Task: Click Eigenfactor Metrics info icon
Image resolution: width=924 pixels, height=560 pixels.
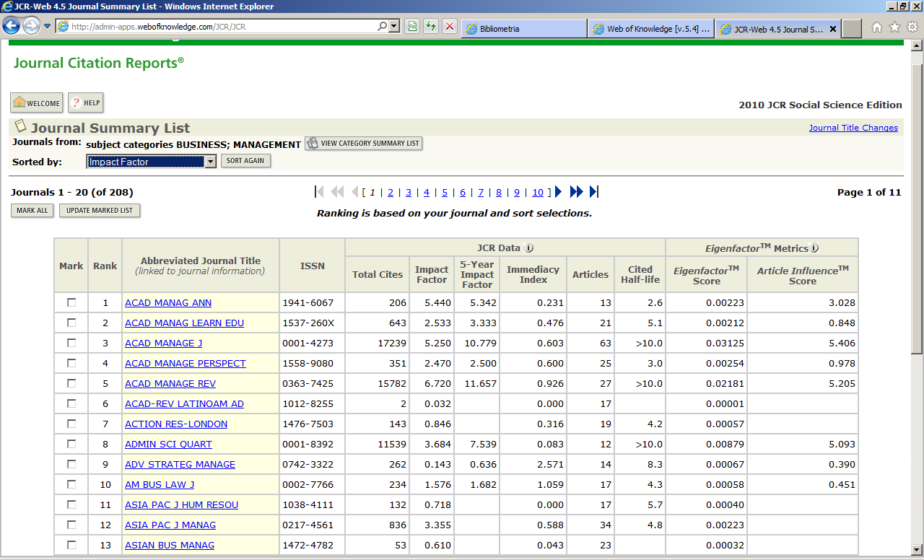Action: (814, 248)
